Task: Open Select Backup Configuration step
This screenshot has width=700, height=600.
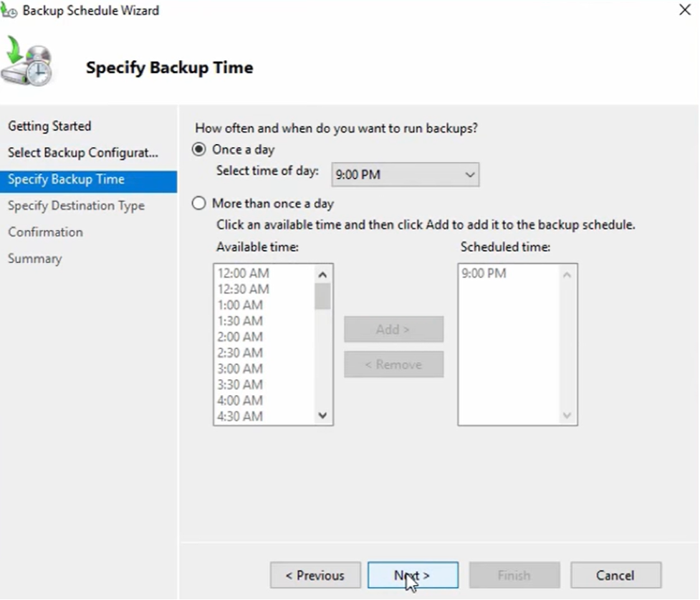Action: click(x=82, y=153)
